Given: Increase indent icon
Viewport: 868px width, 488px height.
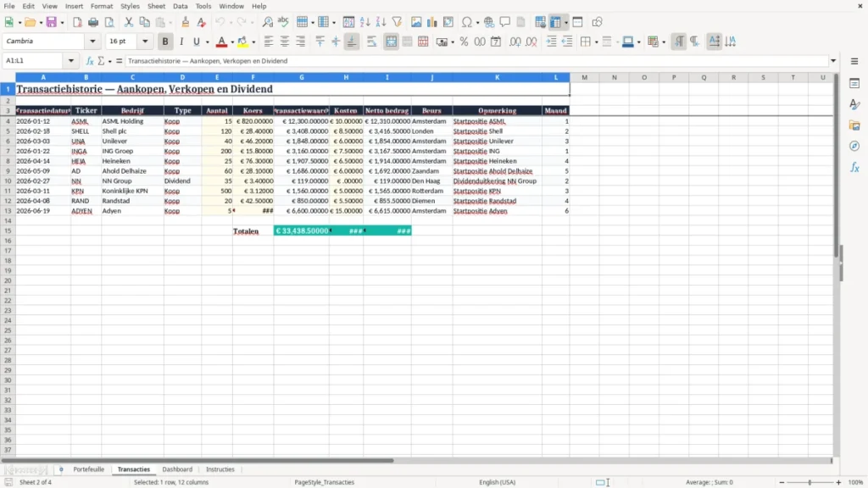Looking at the screenshot, I should (x=551, y=42).
